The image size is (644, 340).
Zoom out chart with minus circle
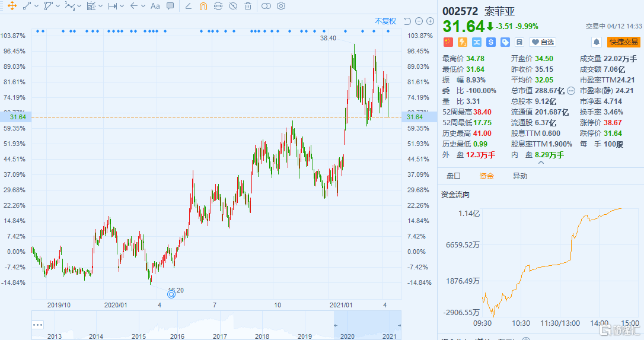[x=419, y=21]
